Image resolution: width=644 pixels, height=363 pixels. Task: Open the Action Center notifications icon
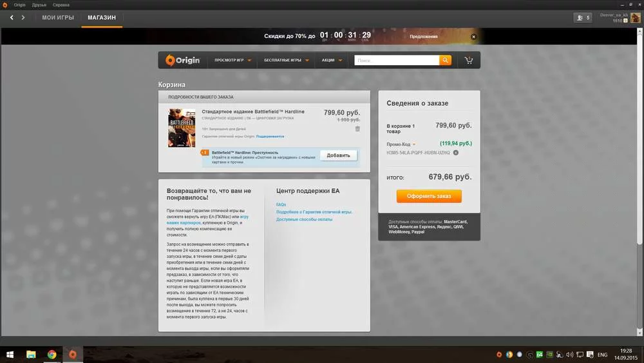(x=590, y=355)
